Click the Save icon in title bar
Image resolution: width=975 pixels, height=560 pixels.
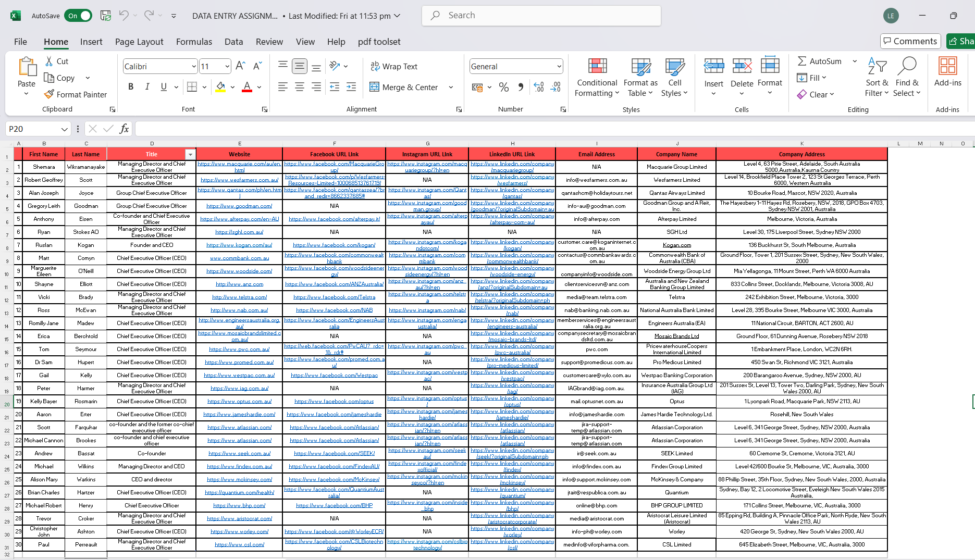point(106,16)
